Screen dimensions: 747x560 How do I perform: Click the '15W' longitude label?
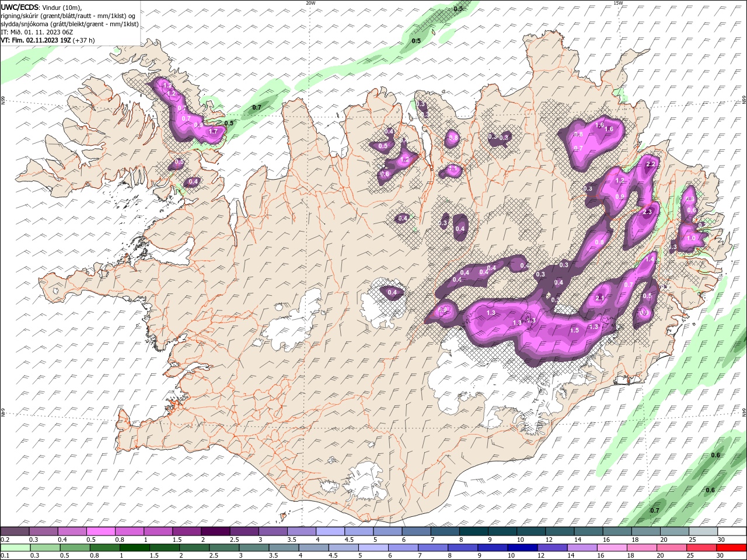618,3
